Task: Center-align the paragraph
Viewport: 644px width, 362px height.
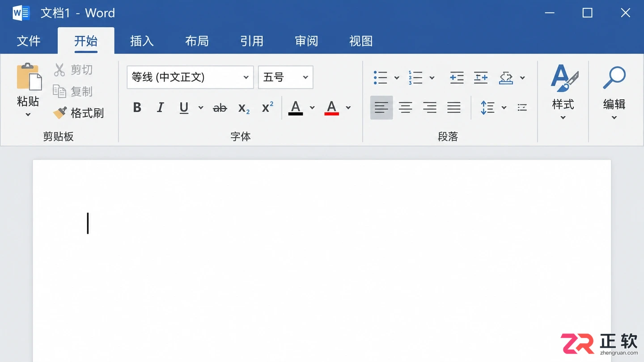Action: point(406,107)
